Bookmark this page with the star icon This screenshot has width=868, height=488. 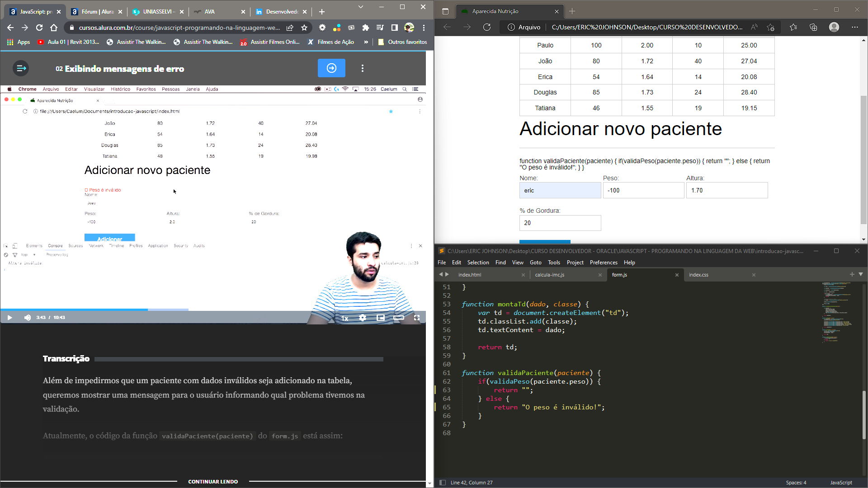(304, 28)
